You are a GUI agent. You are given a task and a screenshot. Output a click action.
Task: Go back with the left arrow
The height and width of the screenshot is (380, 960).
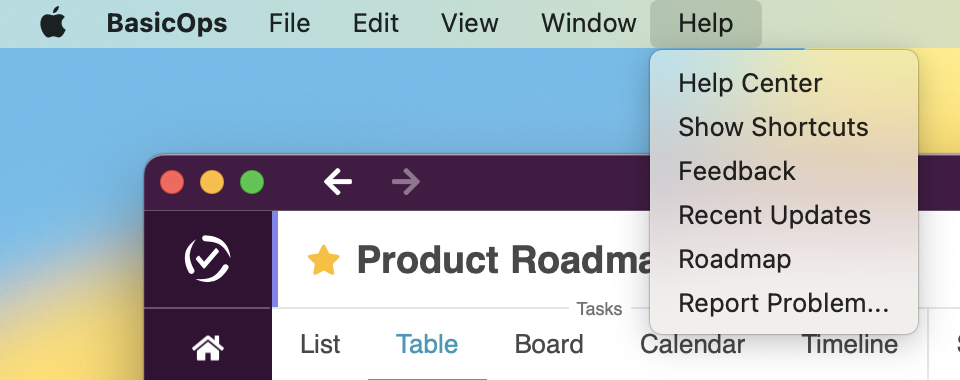pyautogui.click(x=338, y=182)
